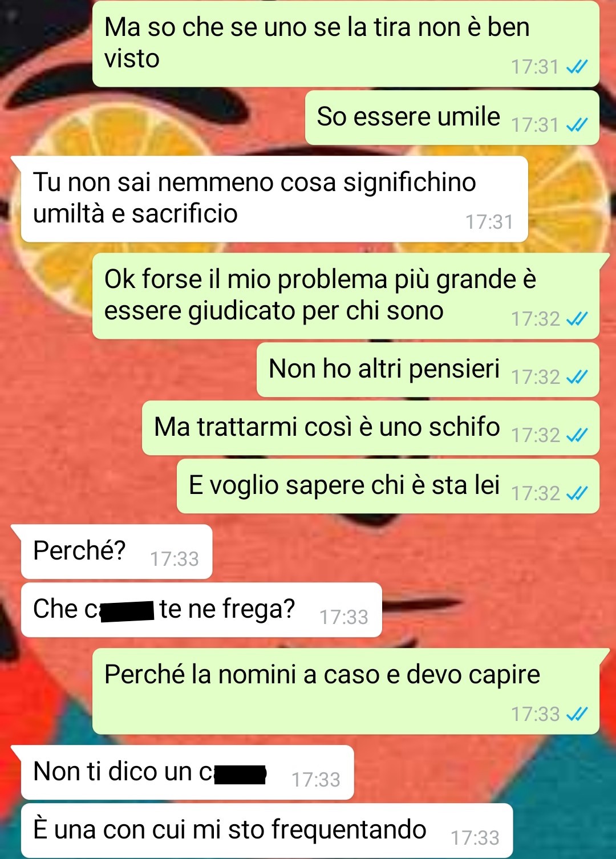Select the 'Non ti dico un' message bubble
The width and height of the screenshot is (616, 859).
click(187, 772)
